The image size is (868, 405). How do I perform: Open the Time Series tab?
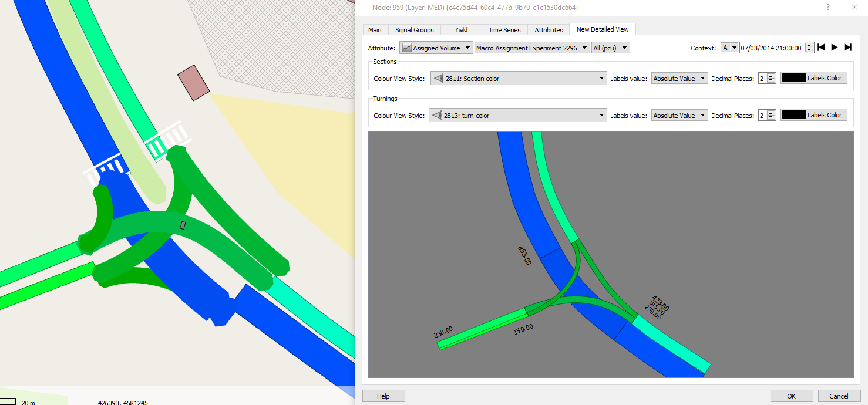click(x=504, y=30)
